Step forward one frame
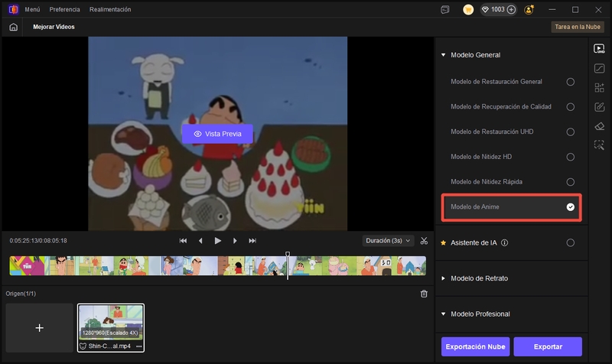Viewport: 612px width, 364px height. pos(235,241)
